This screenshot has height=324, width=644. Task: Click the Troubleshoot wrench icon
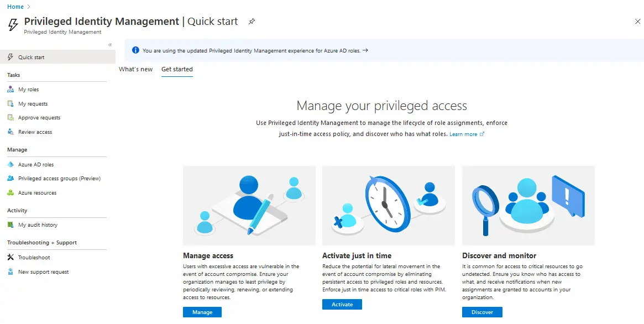coord(11,258)
